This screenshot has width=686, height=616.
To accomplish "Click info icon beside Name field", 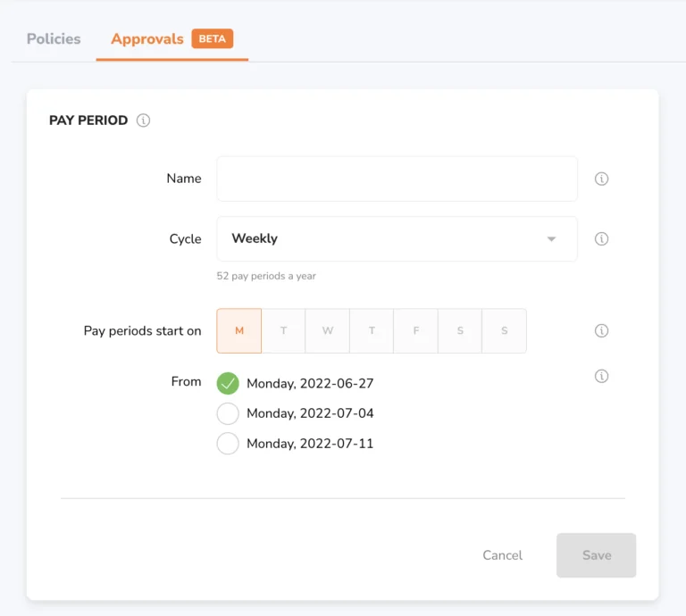I will (601, 179).
